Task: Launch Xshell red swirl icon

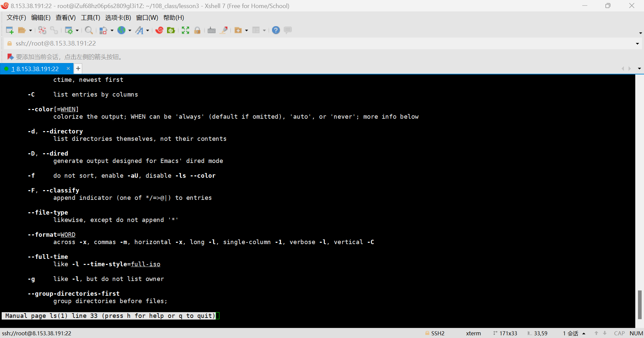Action: click(159, 31)
